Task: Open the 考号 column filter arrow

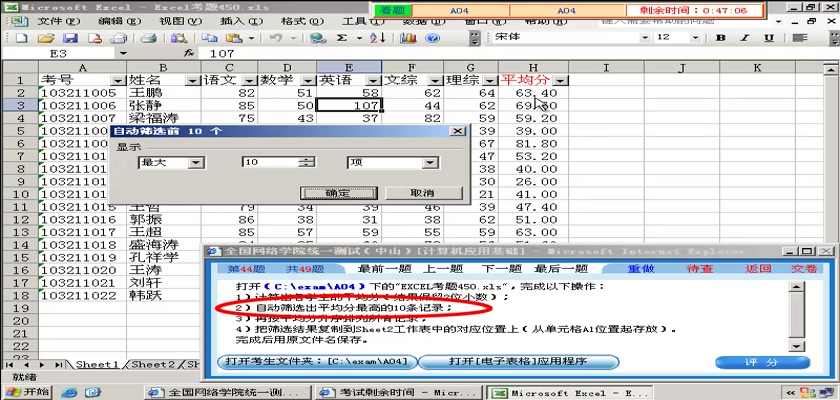Action: pos(118,80)
